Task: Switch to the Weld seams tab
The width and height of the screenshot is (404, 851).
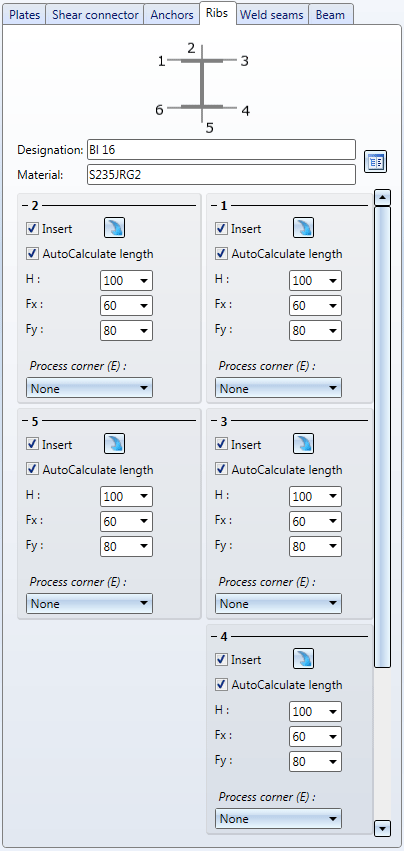Action: point(272,15)
